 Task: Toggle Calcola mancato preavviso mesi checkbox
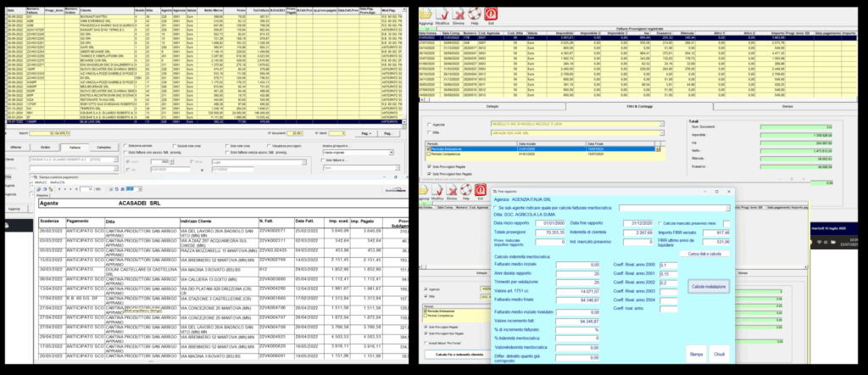point(660,223)
